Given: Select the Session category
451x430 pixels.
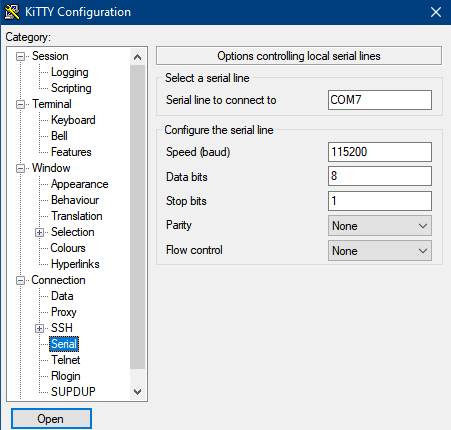Looking at the screenshot, I should 50,56.
